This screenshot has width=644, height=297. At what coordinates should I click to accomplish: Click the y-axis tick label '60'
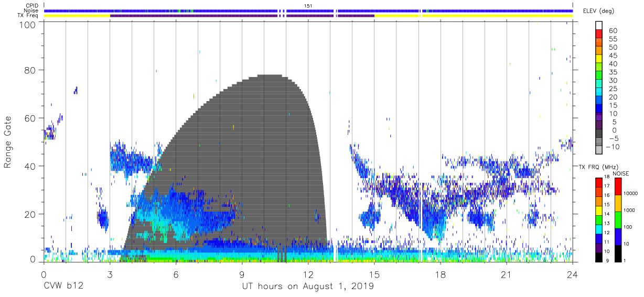coord(30,118)
